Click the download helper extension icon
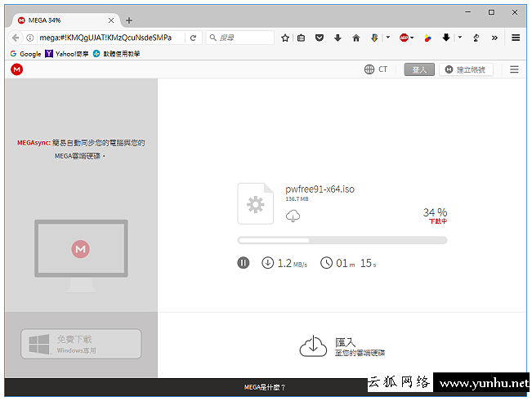532x401 pixels. [x=374, y=38]
